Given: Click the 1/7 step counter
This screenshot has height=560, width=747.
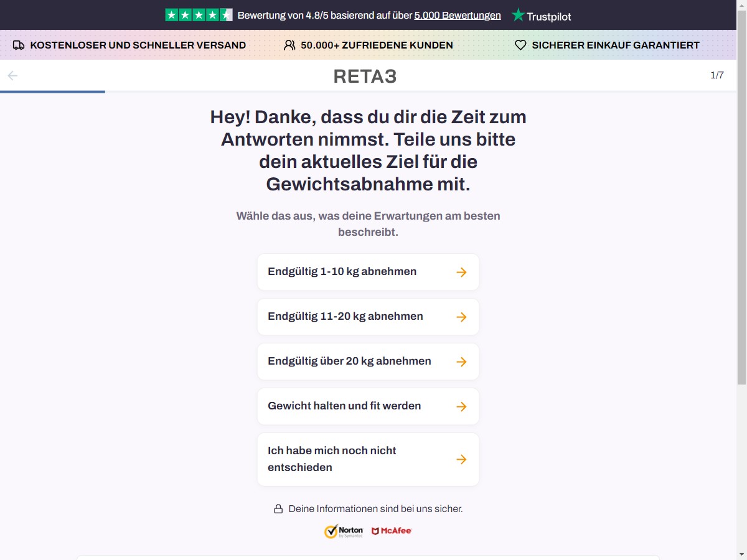Looking at the screenshot, I should pos(717,75).
